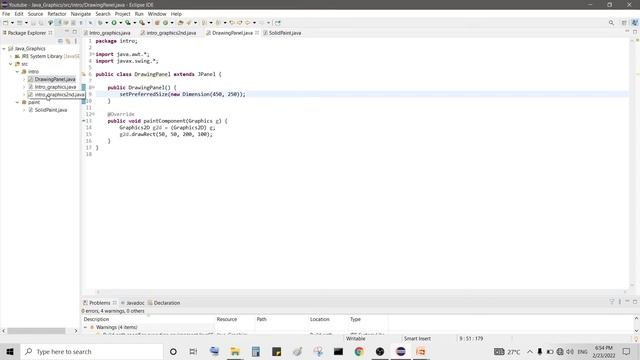640x360 pixels.
Task: Click the Type column header
Action: click(355, 319)
